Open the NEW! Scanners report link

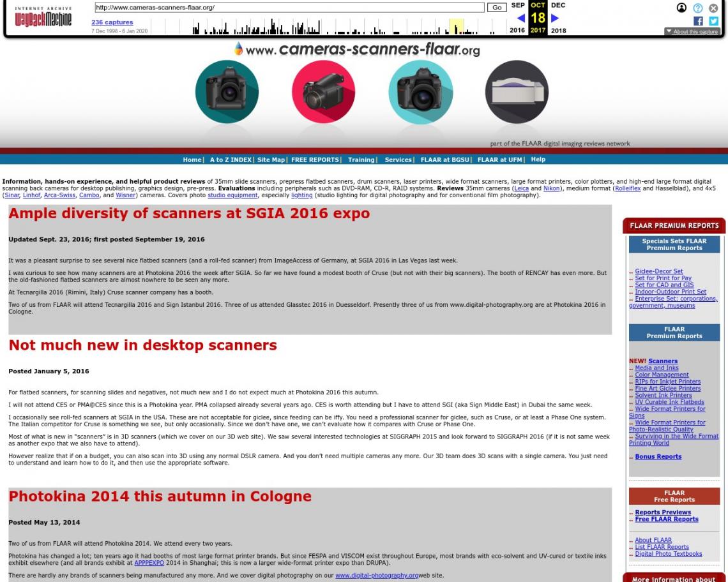[x=663, y=361]
